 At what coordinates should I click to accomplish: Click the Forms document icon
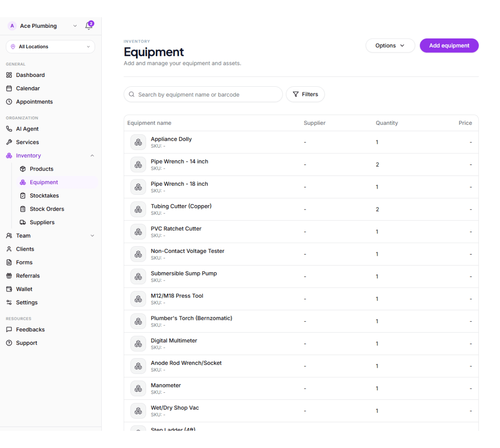click(x=9, y=263)
